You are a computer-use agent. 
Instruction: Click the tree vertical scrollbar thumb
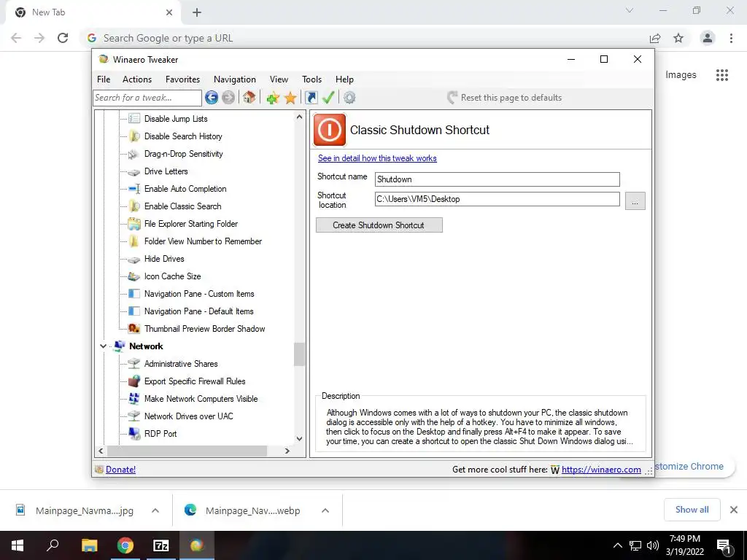[x=299, y=355]
